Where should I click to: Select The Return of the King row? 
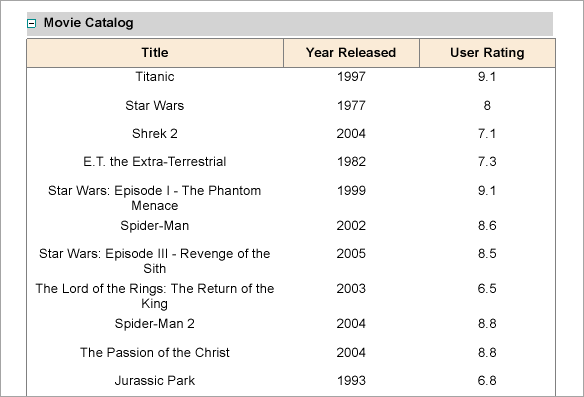[x=291, y=296]
